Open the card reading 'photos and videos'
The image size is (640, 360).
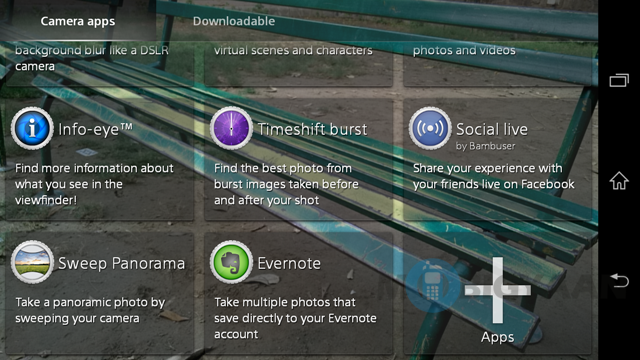click(498, 63)
